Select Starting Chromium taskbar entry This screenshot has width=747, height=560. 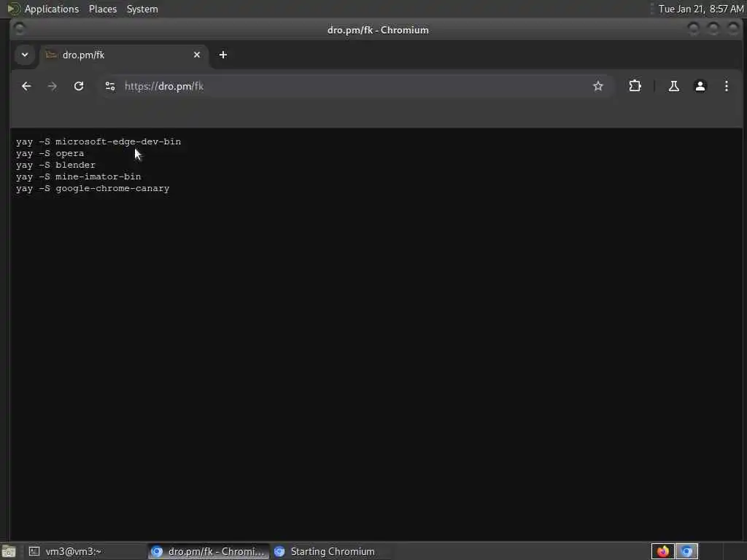tap(331, 551)
